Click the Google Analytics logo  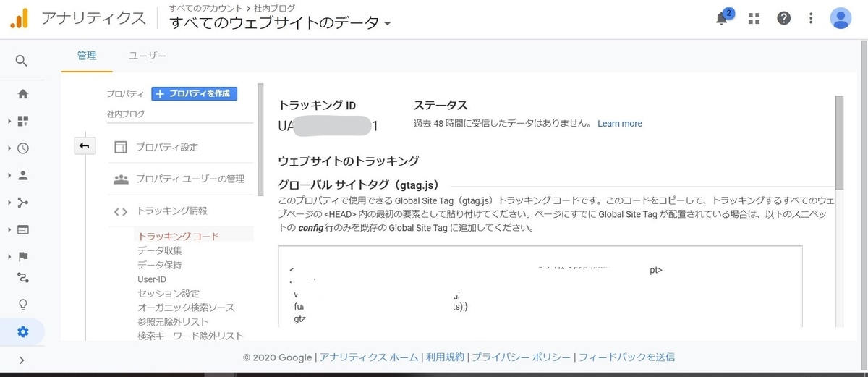pyautogui.click(x=19, y=18)
